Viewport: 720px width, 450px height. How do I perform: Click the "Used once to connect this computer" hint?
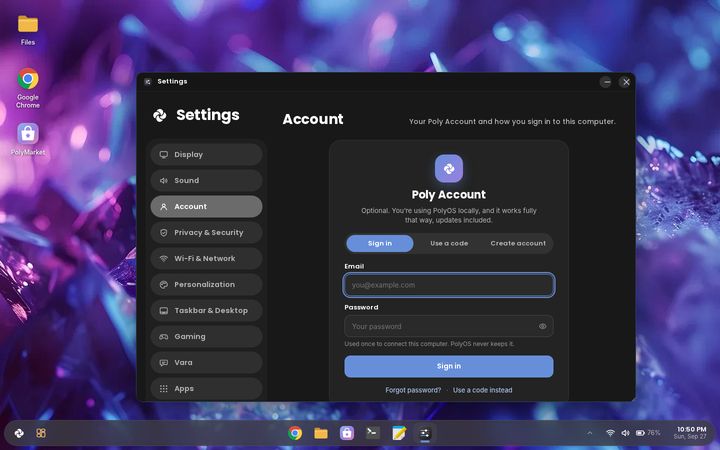pos(429,344)
